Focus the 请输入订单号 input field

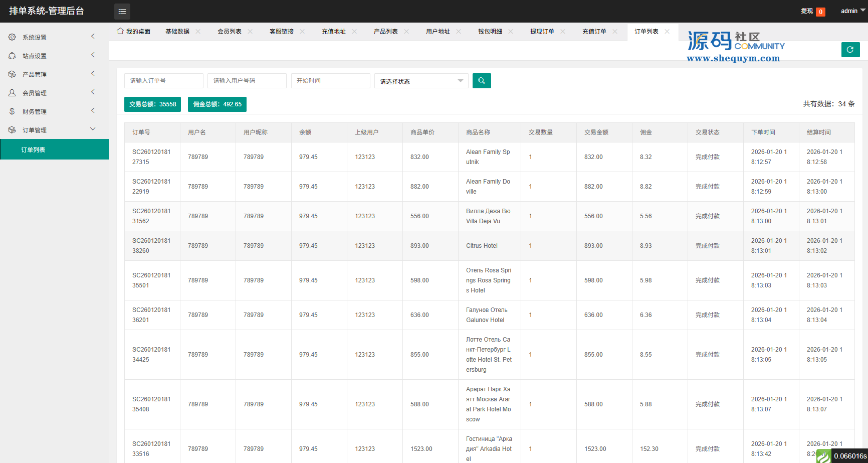tap(163, 81)
